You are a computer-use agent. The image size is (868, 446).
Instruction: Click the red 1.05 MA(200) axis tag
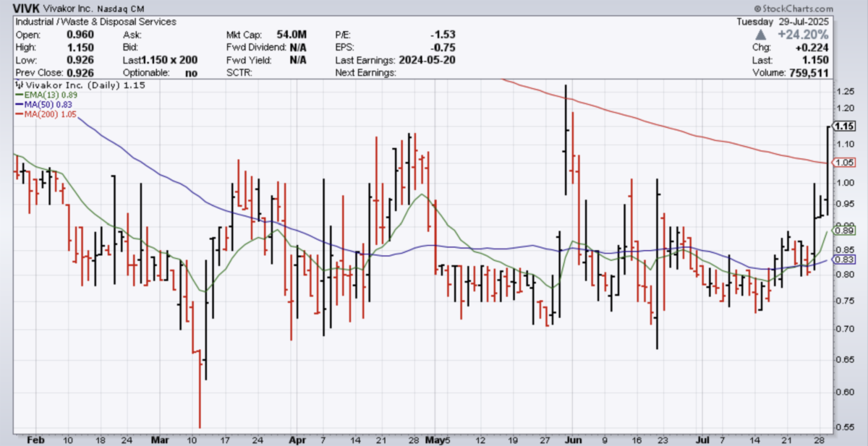click(x=844, y=163)
